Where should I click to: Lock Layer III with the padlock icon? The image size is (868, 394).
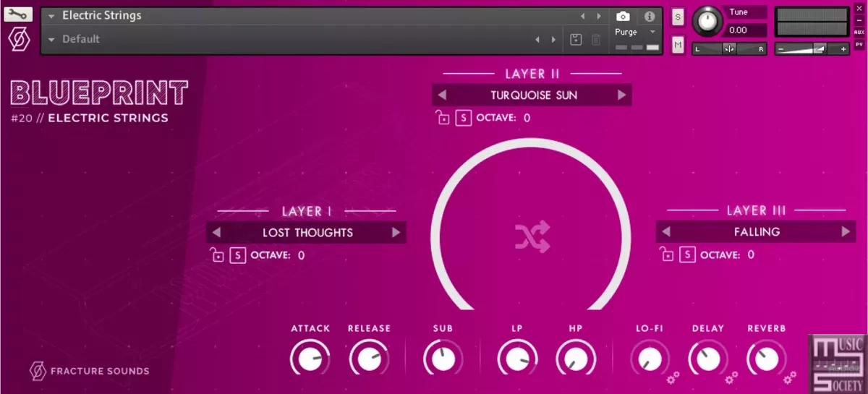tap(667, 254)
